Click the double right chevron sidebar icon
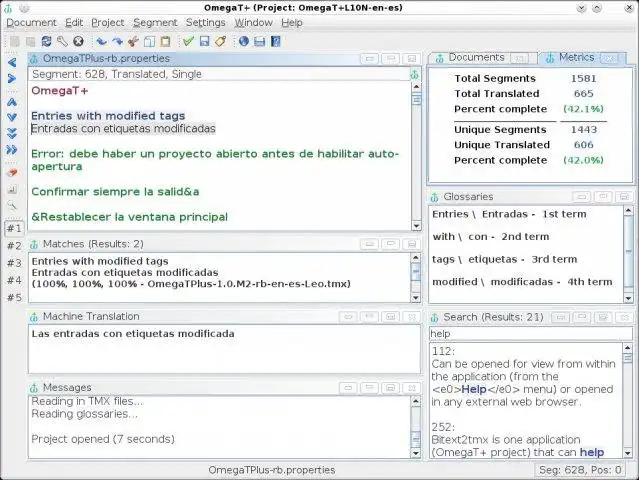This screenshot has height=480, width=639. click(x=12, y=150)
